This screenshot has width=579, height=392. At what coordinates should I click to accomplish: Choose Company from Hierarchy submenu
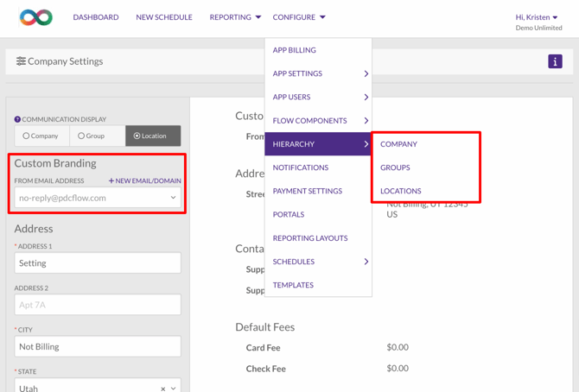(x=398, y=144)
